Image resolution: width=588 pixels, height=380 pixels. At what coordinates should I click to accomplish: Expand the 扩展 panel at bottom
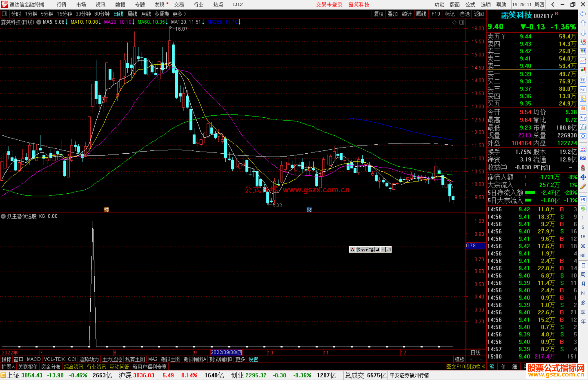(x=8, y=367)
